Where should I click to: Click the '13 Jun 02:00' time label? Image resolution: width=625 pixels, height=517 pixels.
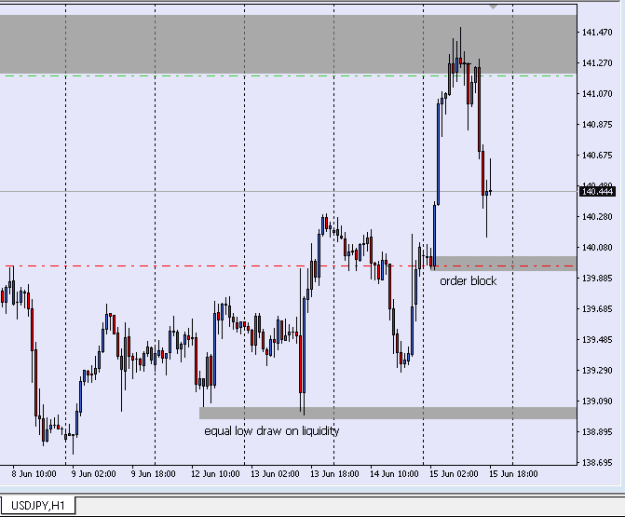coord(275,474)
